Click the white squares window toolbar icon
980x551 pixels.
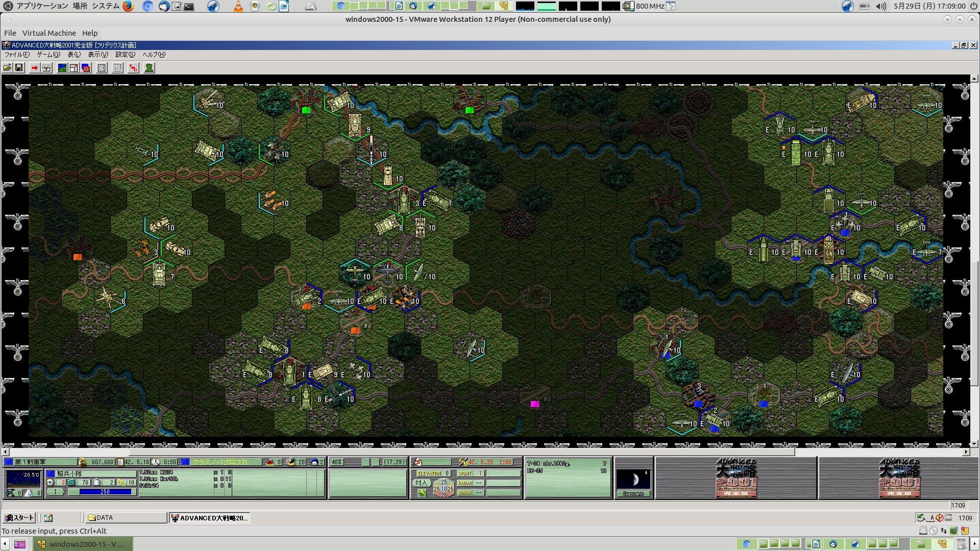pyautogui.click(x=73, y=68)
